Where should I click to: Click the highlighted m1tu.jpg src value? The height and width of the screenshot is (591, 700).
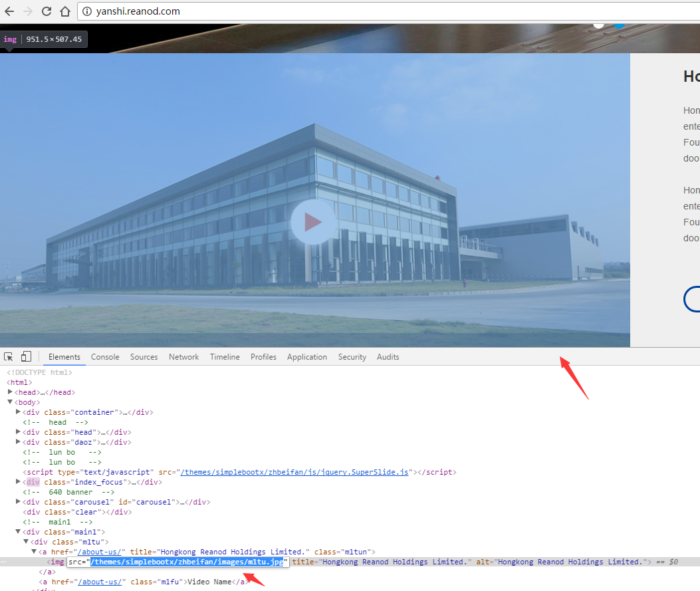[x=187, y=562]
